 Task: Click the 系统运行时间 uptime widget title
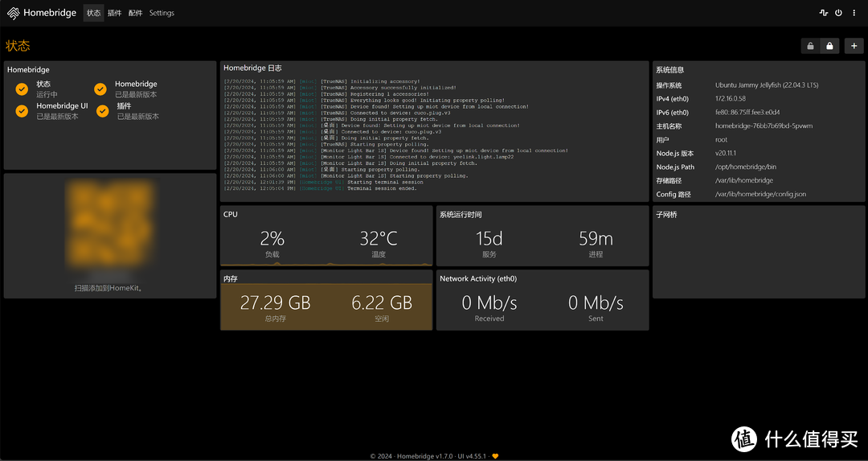tap(461, 215)
